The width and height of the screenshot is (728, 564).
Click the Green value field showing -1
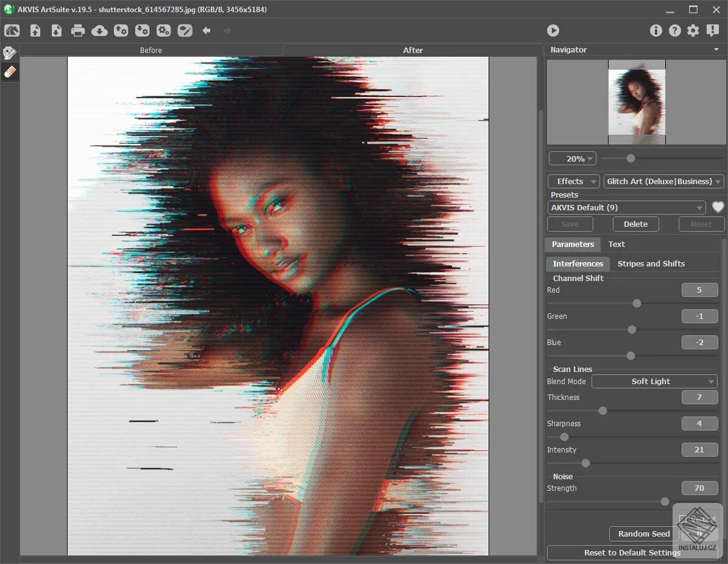tap(700, 316)
